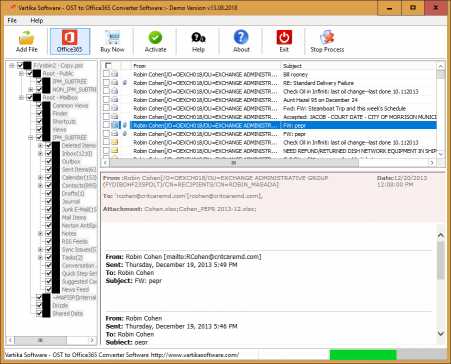Expand the Notes folder node
Viewport: 451px width, 364px height.
(40, 233)
